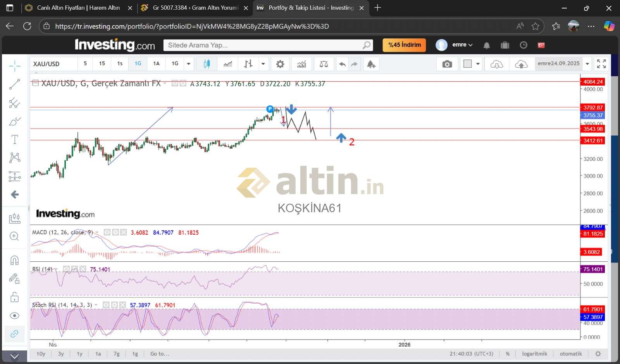Toggle lock all drawing tools
620x364 pixels.
coord(15,297)
